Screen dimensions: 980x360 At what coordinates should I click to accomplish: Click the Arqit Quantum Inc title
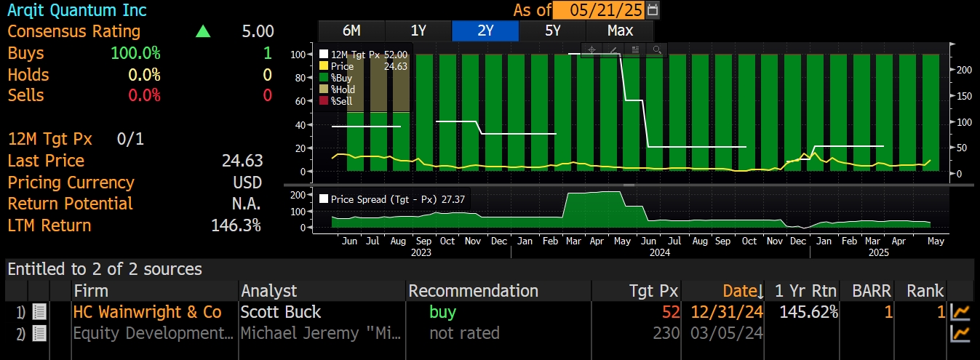coord(76,10)
